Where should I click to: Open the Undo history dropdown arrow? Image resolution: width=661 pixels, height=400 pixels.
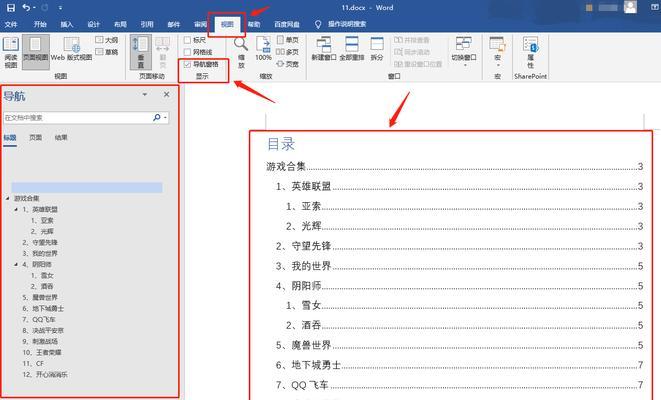tap(34, 8)
